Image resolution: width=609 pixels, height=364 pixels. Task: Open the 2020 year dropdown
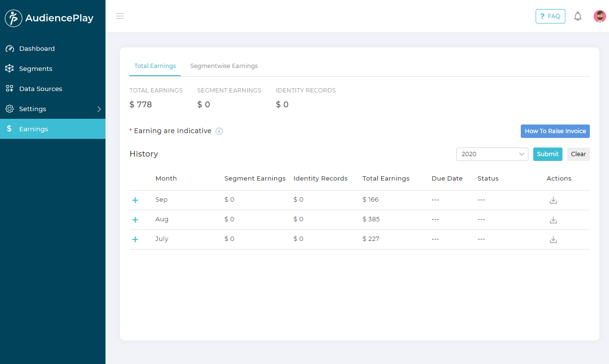492,154
